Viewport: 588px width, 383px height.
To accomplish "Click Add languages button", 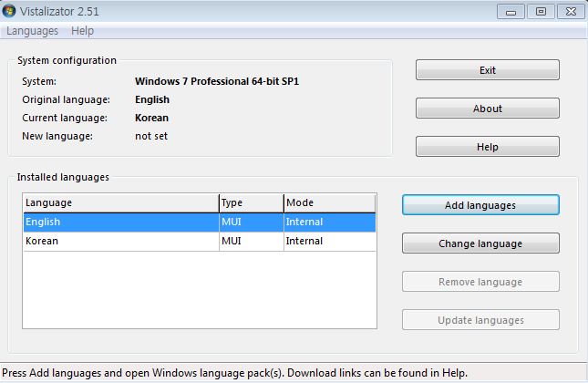I will coord(480,205).
